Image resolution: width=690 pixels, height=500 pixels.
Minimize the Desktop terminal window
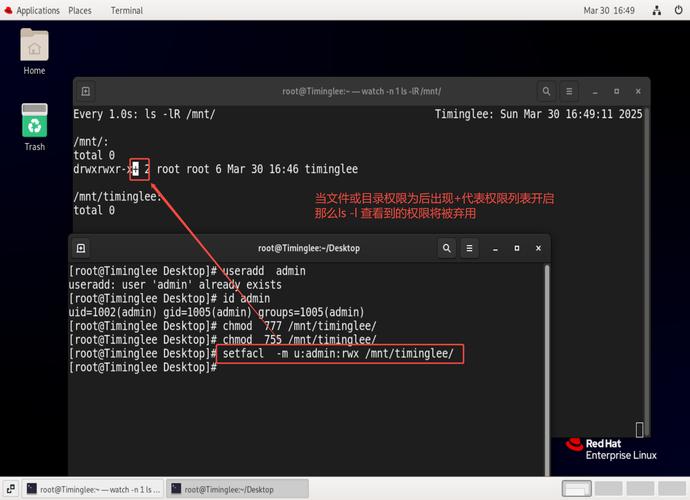tap(495, 249)
